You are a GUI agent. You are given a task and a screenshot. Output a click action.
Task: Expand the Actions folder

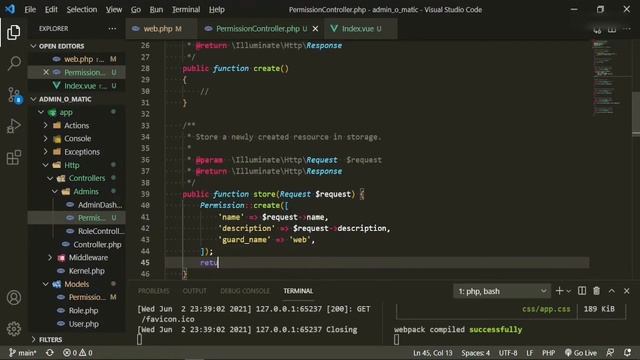pyautogui.click(x=46, y=125)
